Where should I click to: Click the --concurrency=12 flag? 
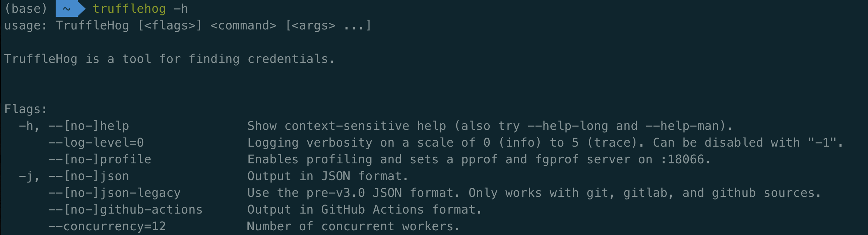[107, 226]
